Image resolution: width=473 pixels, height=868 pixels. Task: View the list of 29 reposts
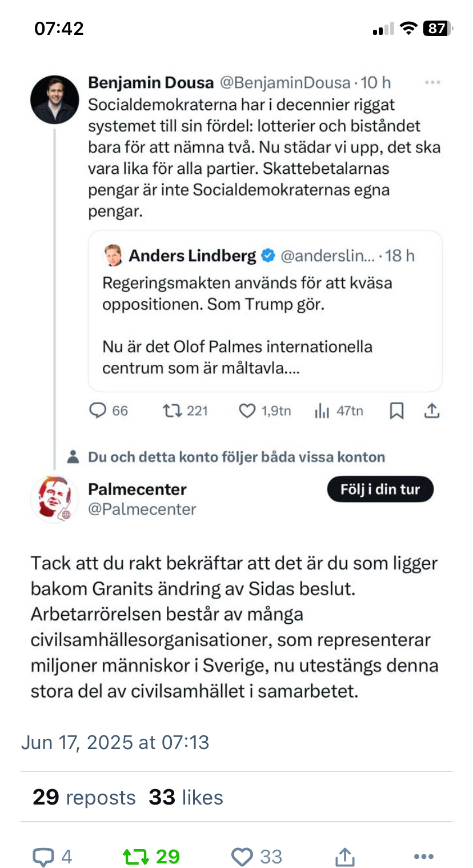coord(84,797)
